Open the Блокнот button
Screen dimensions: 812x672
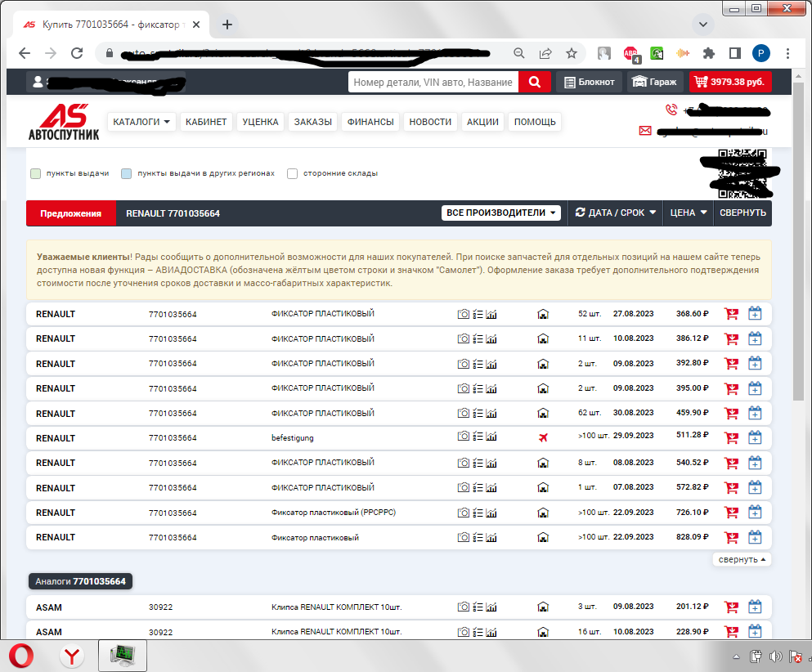pyautogui.click(x=590, y=82)
